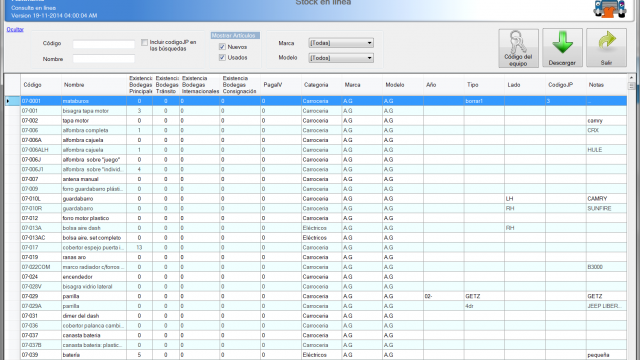Focus the Nombre input field

pyautogui.click(x=104, y=59)
